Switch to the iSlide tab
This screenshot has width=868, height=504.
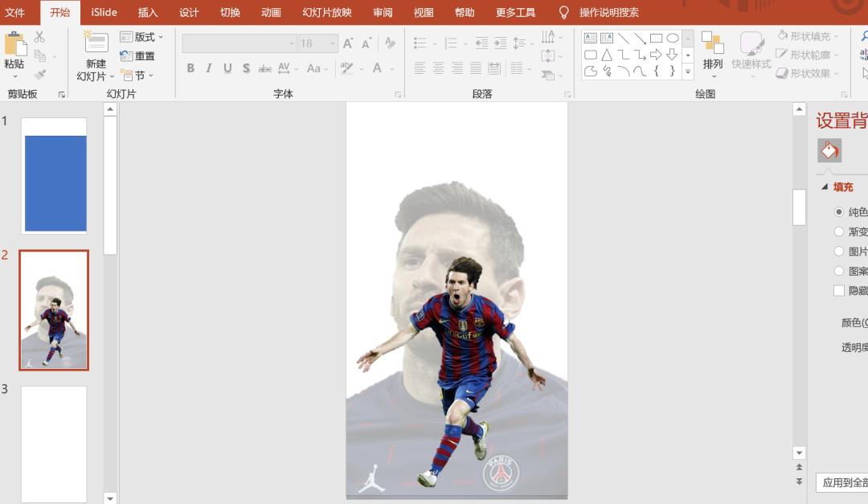click(104, 12)
